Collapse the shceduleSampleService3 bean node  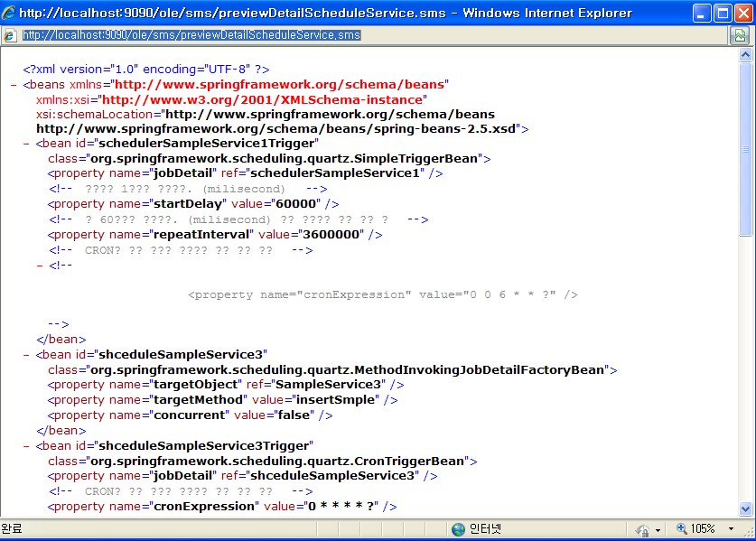click(x=26, y=354)
